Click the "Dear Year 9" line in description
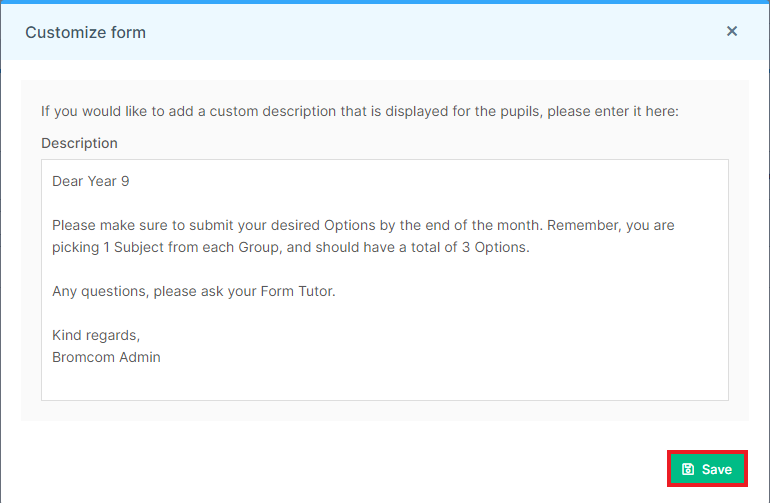The width and height of the screenshot is (770, 503). (91, 181)
